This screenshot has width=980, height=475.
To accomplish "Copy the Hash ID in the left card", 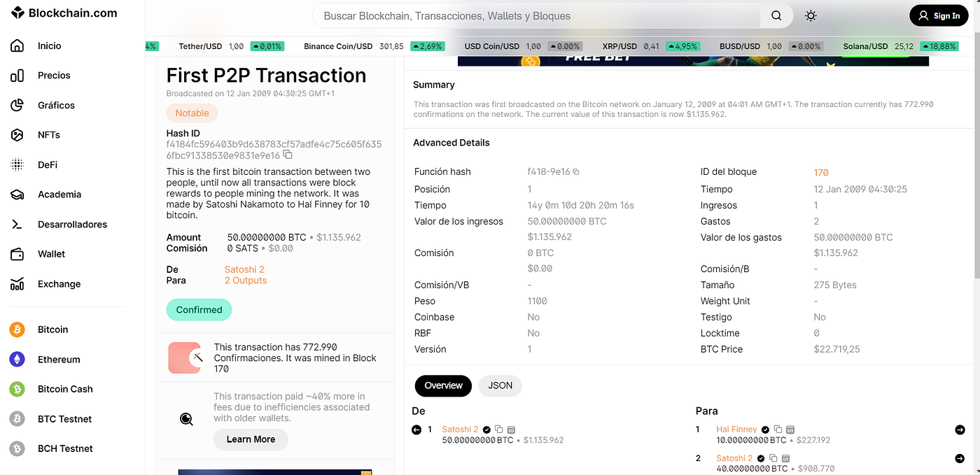I will click(x=288, y=155).
